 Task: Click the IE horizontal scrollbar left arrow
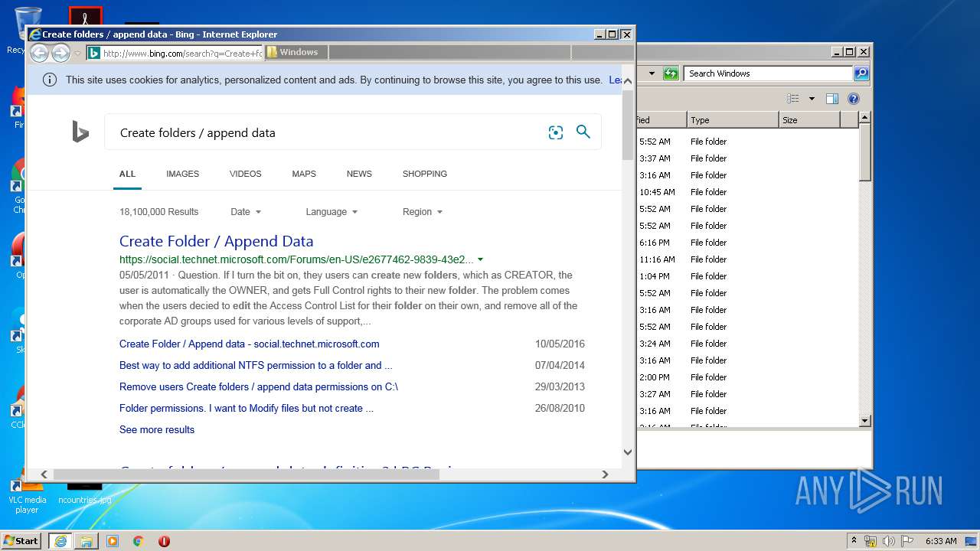[x=44, y=474]
